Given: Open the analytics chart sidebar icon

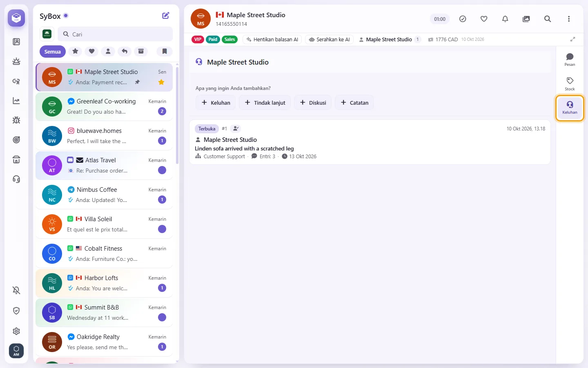Looking at the screenshot, I should [x=16, y=101].
